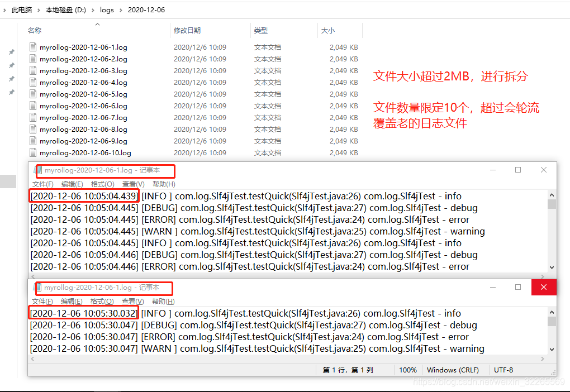Screen dimensions: 570x392
Task: Click scroll up arrow in lower Notepad window
Action: [x=552, y=312]
